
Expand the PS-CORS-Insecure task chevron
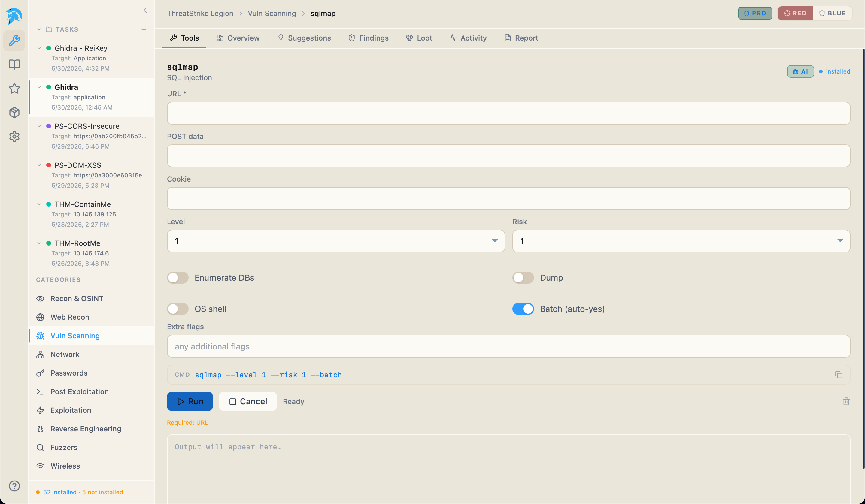click(x=39, y=126)
